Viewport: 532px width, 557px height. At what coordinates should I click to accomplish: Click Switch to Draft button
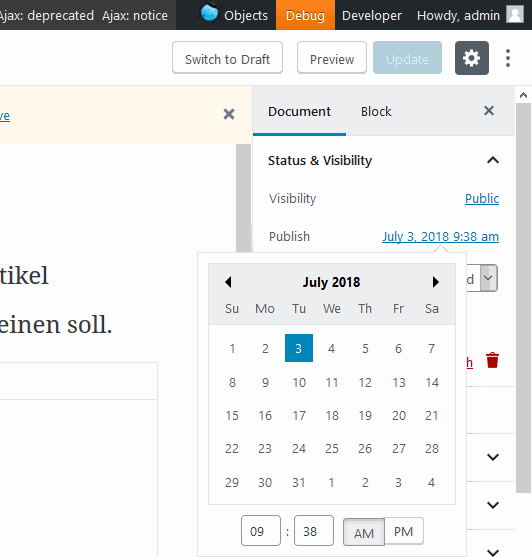tap(227, 58)
